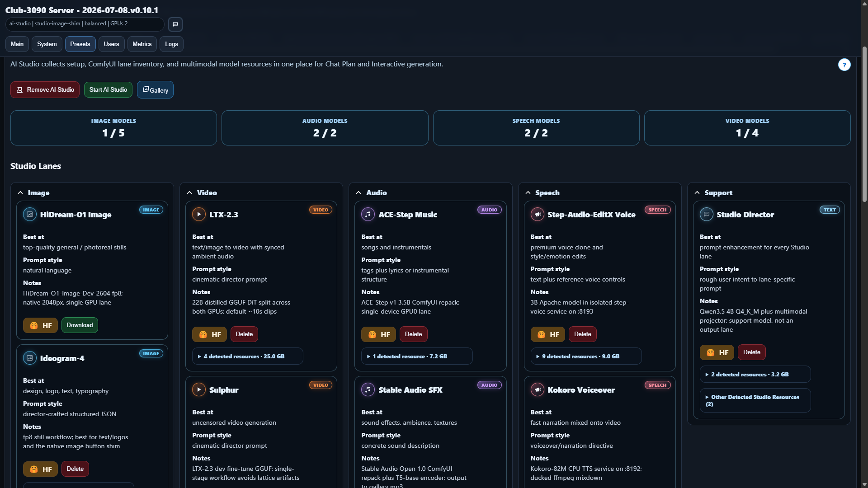Viewport: 868px width, 488px height.
Task: Delete the LTX-2.3 model
Action: (244, 334)
